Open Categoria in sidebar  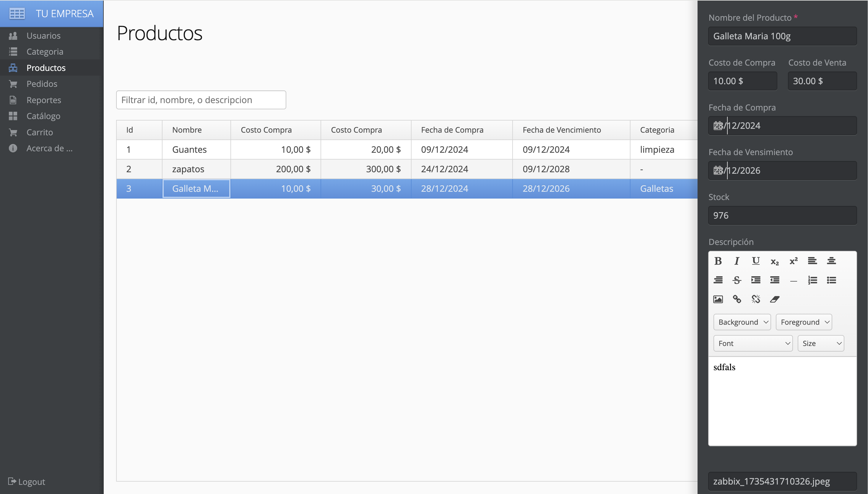click(x=52, y=52)
